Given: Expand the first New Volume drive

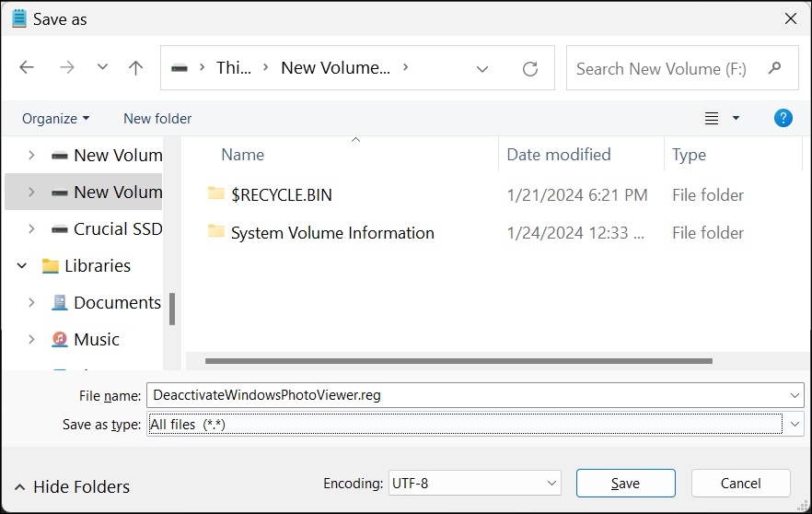Looking at the screenshot, I should pyautogui.click(x=31, y=156).
